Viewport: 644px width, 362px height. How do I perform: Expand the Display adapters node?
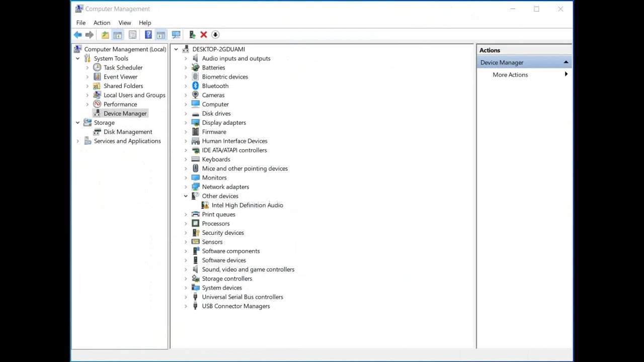(186, 123)
